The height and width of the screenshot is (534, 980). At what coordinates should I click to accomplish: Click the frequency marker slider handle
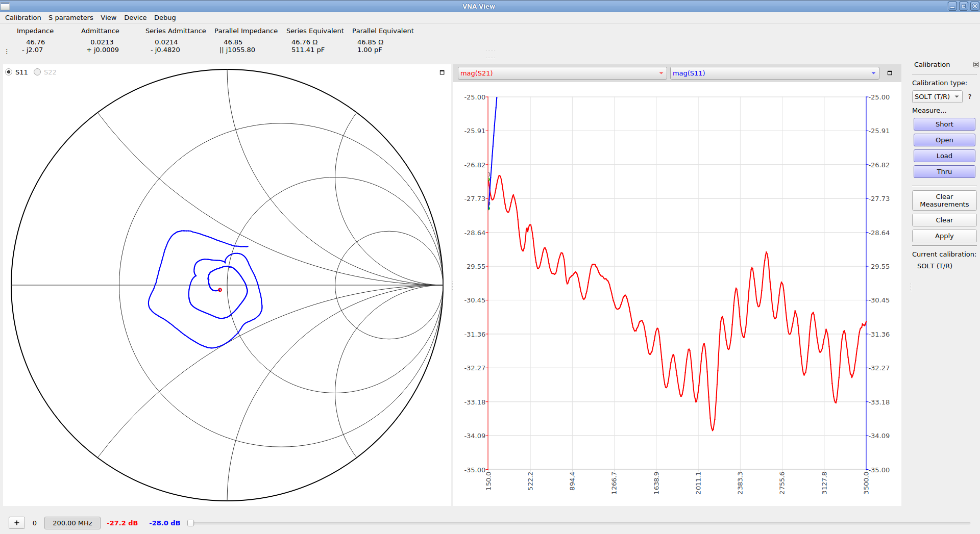pyautogui.click(x=190, y=523)
